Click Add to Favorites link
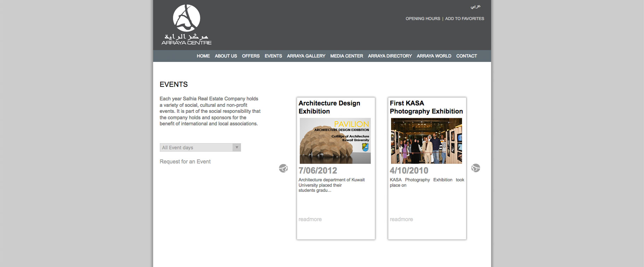The image size is (644, 267). coord(465,19)
